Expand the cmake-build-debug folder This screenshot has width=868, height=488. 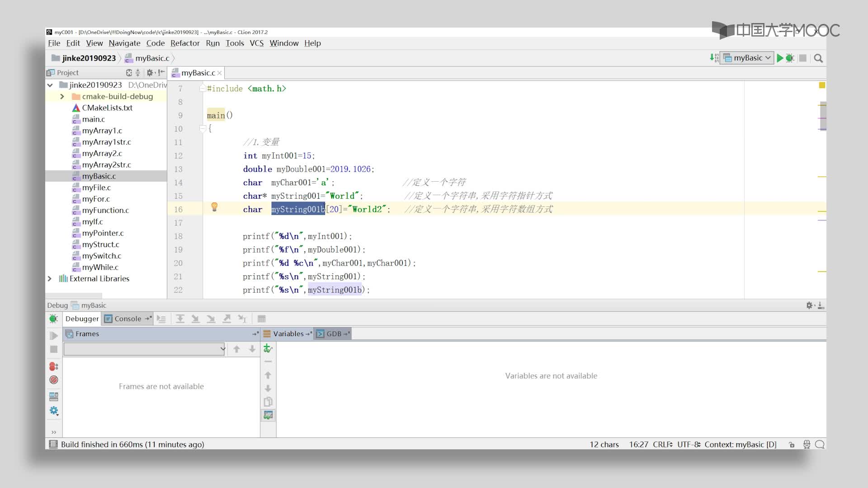coord(62,97)
